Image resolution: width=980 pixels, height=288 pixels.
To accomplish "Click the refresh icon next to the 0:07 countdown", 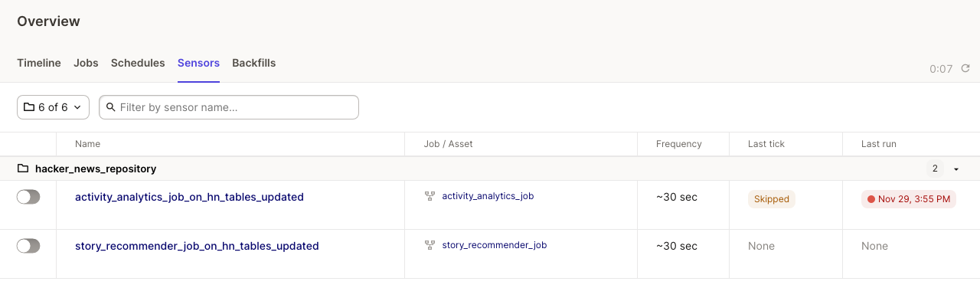I will pos(965,68).
